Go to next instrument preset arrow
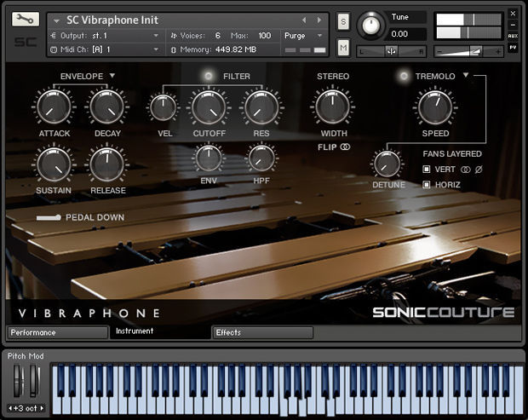This screenshot has height=420, width=528. [x=319, y=20]
